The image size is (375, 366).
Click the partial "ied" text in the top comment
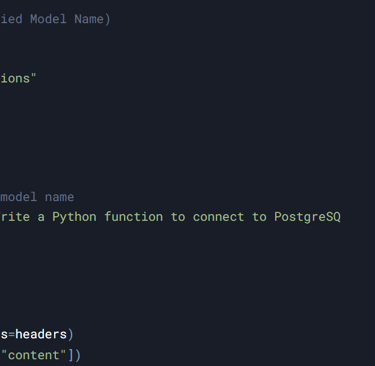point(11,19)
